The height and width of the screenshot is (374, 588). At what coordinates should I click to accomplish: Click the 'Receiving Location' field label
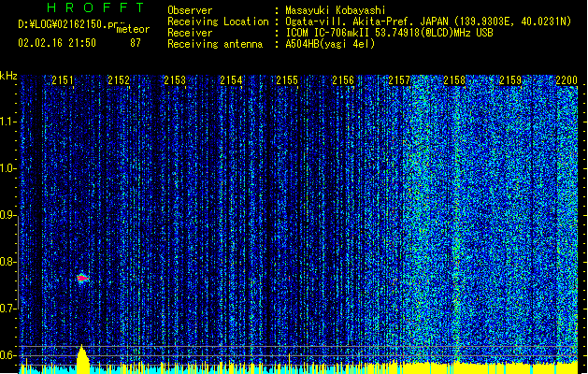pyautogui.click(x=218, y=22)
